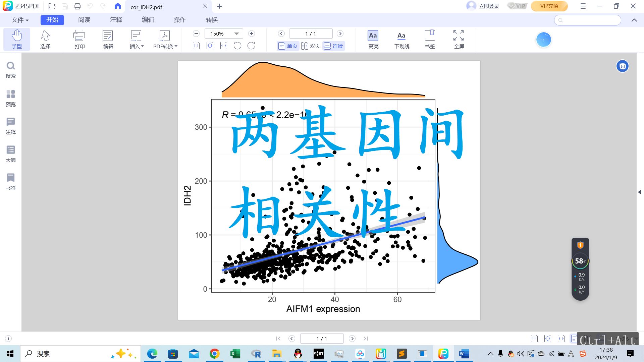Viewport: 644px width, 362px height.
Task: Click the taskbar search box
Action: click(80, 354)
